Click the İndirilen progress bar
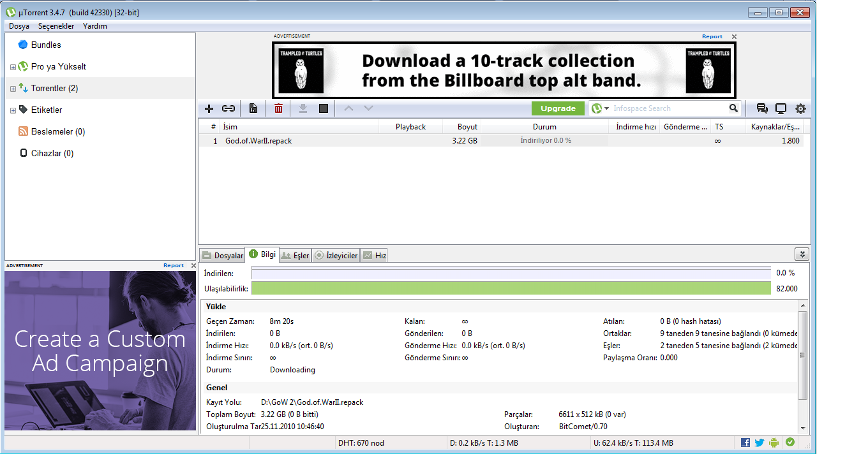 tap(511, 273)
